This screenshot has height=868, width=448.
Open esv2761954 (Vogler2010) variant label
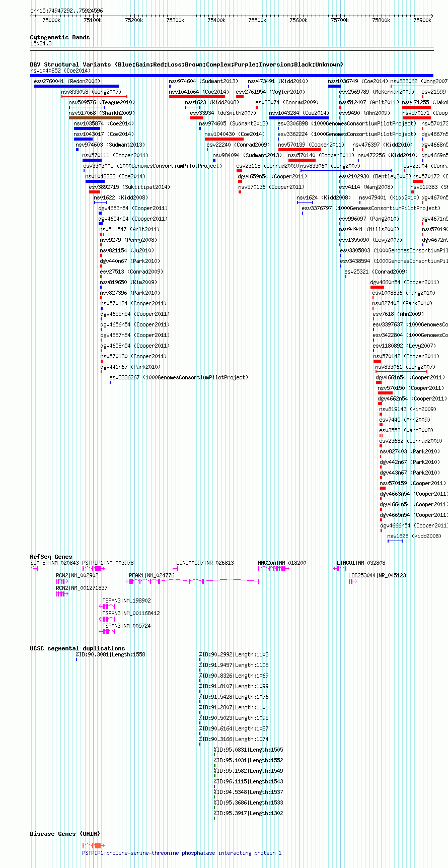click(x=270, y=92)
